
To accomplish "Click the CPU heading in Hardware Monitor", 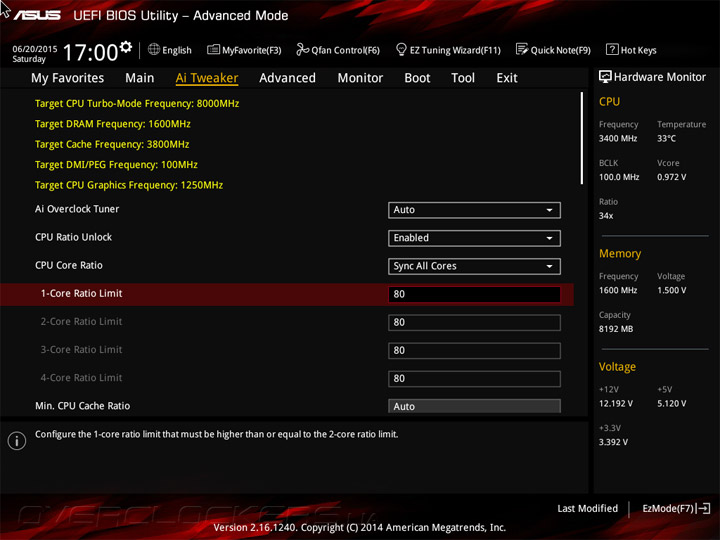I will point(609,101).
